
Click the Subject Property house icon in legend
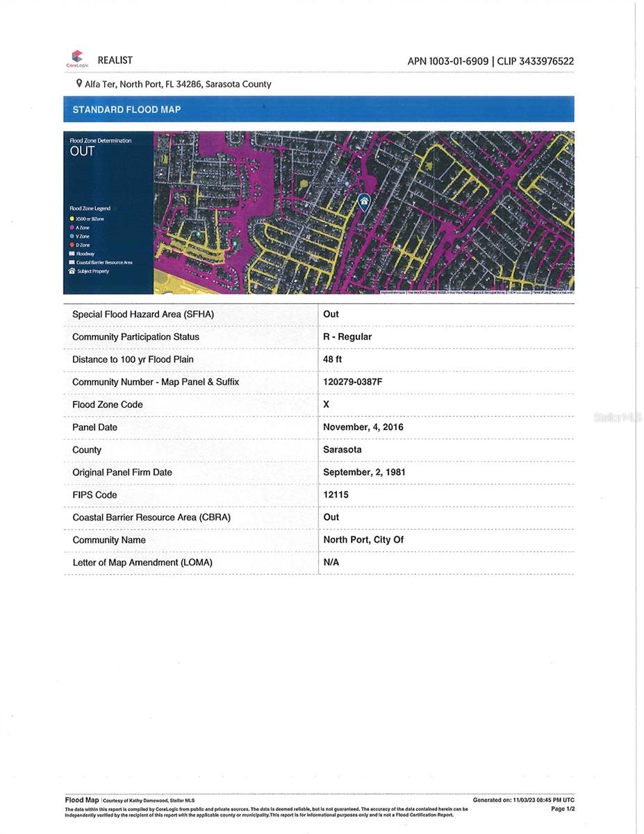point(72,271)
